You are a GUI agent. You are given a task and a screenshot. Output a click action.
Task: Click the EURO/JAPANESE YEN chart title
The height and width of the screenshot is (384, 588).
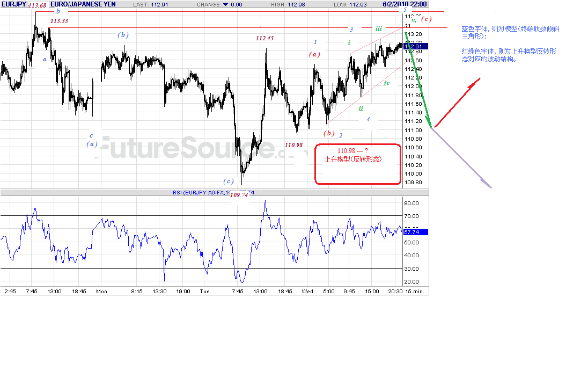[83, 4]
